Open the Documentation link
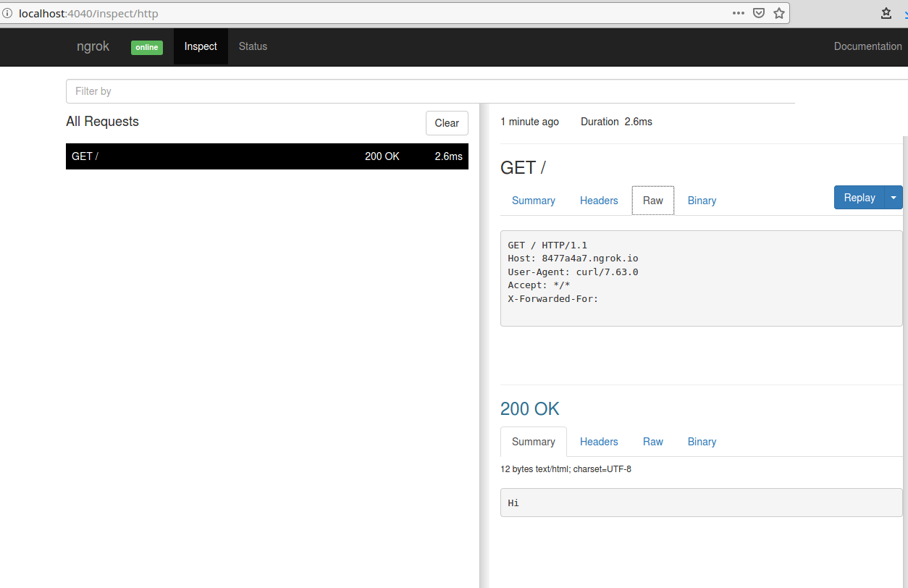The width and height of the screenshot is (908, 588). [x=867, y=46]
